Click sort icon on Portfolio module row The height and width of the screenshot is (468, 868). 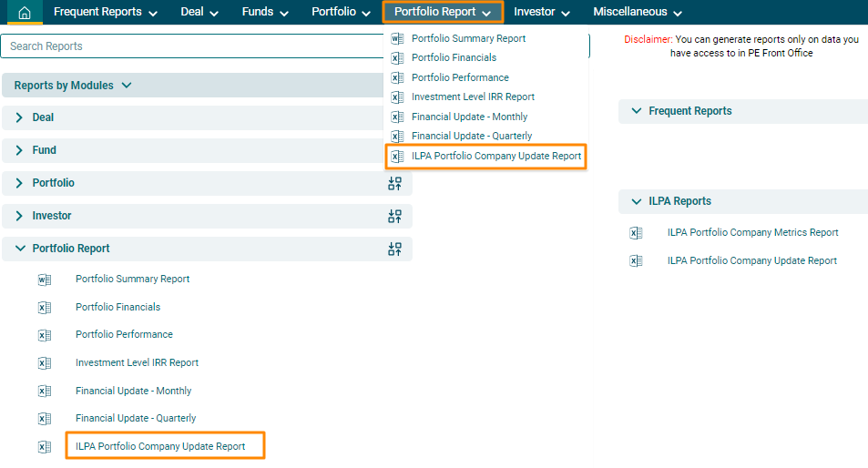[x=394, y=183]
